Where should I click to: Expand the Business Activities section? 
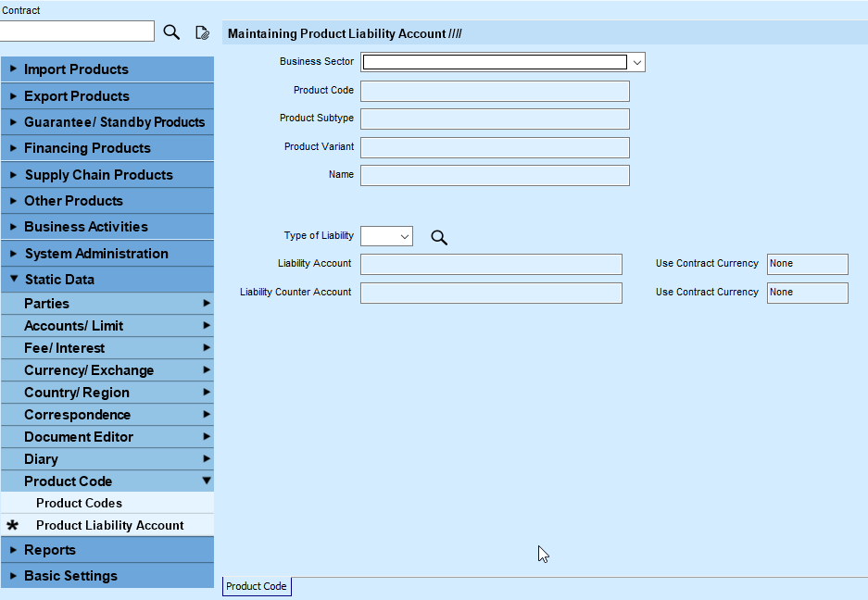click(x=107, y=226)
